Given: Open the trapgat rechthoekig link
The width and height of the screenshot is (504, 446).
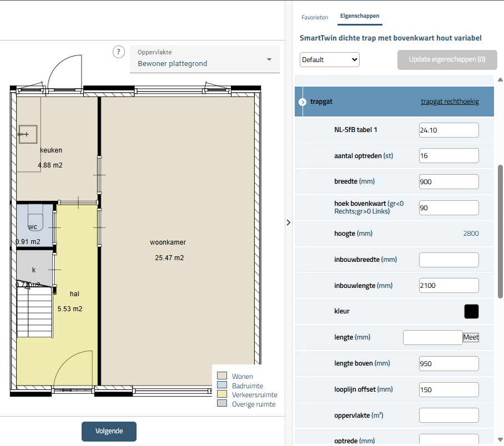Looking at the screenshot, I should point(450,102).
